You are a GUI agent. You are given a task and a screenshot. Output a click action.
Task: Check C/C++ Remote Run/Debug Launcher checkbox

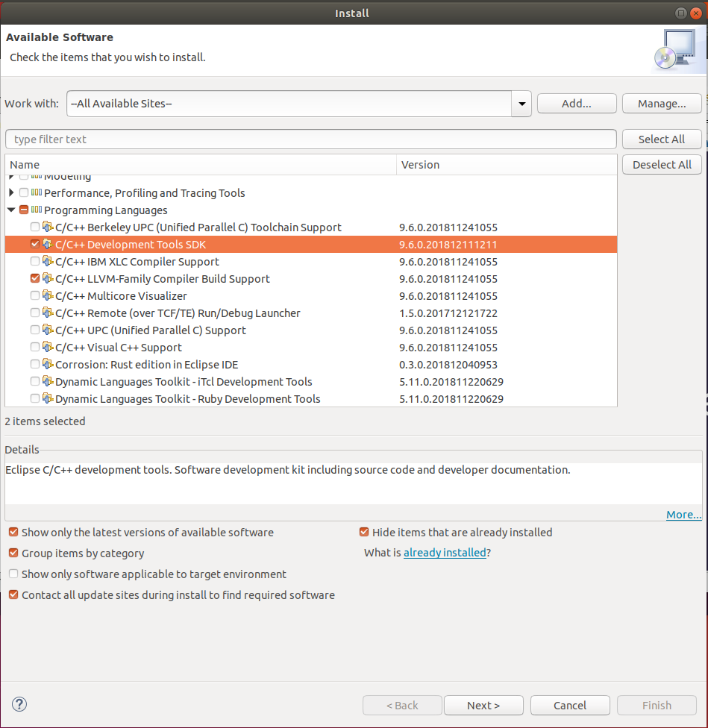[35, 313]
